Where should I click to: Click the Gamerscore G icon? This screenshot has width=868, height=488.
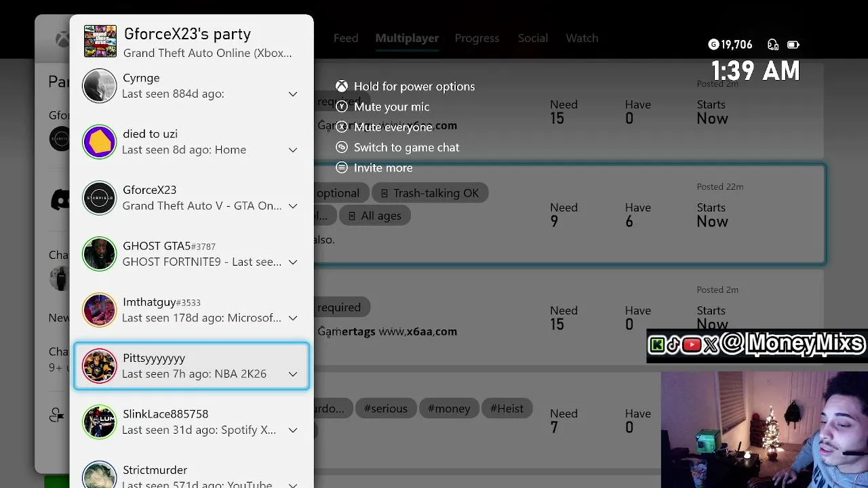pyautogui.click(x=713, y=45)
